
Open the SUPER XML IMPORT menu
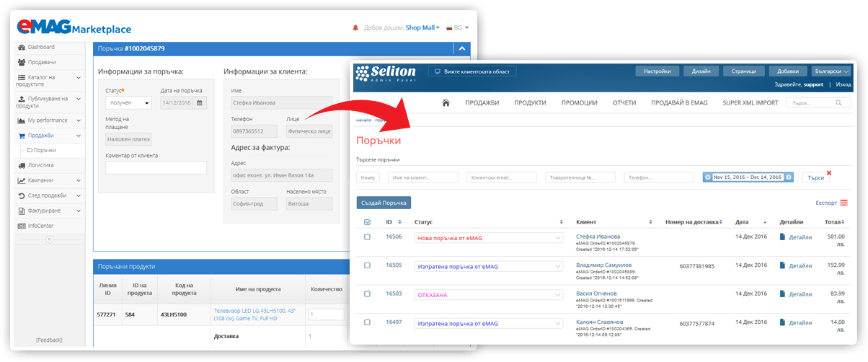pos(750,103)
